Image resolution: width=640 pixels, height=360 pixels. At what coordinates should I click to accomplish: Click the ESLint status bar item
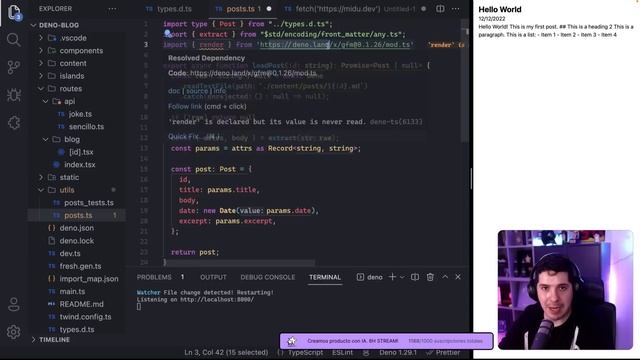[x=342, y=352]
